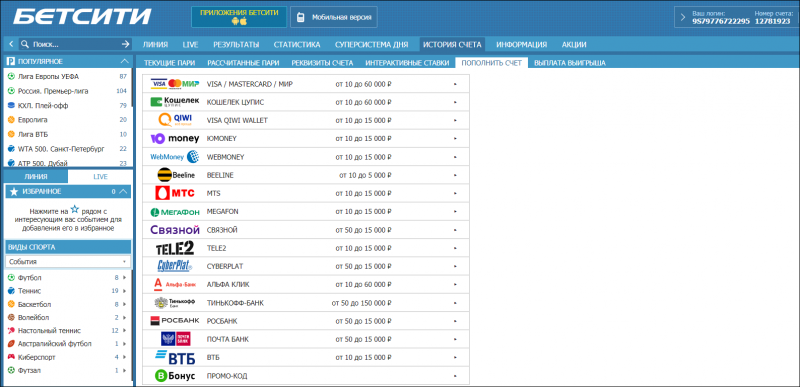
Task: Expand the VISA / MASTERCARD / МИР row arrow
Action: click(455, 84)
